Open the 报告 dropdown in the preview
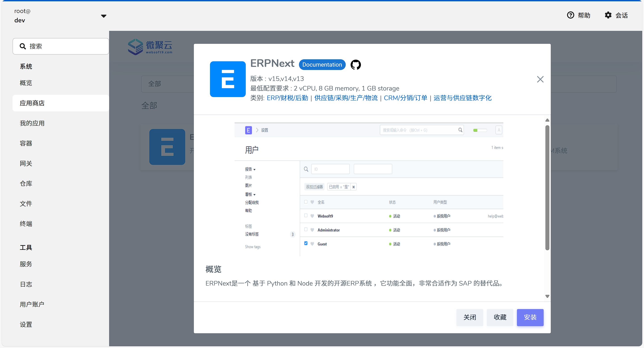 pos(250,169)
